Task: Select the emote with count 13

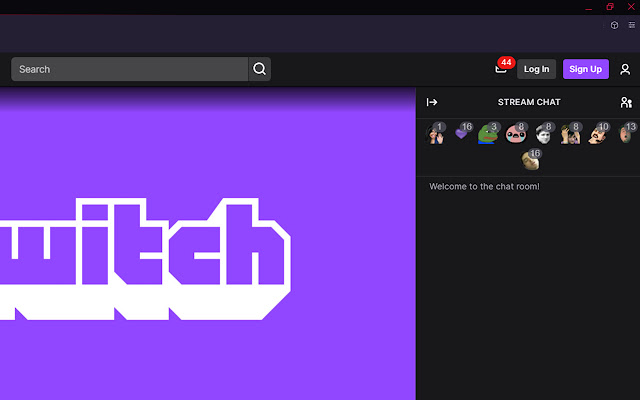Action: click(627, 133)
